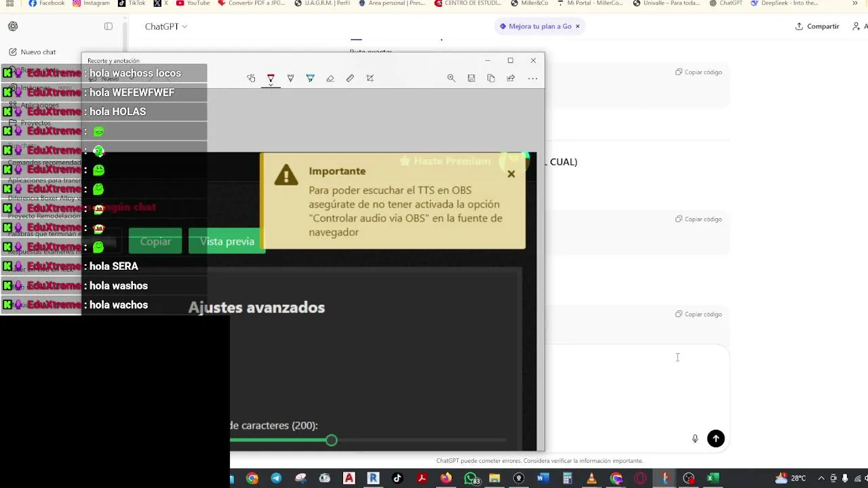Image resolution: width=868 pixels, height=488 pixels.
Task: Open WhatsApp from the taskbar
Action: (x=471, y=479)
